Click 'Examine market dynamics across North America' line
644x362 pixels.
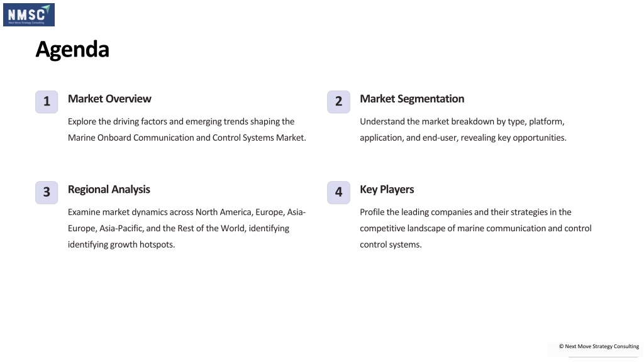186,212
